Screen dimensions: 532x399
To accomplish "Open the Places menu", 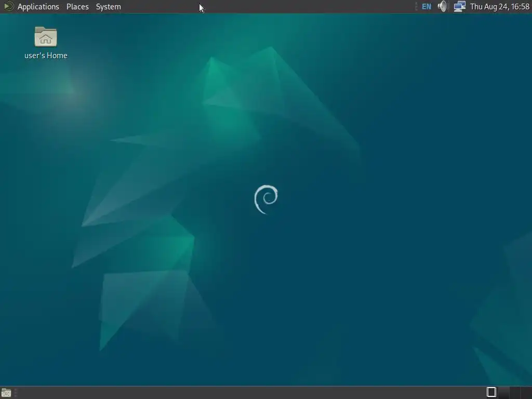I will [77, 7].
